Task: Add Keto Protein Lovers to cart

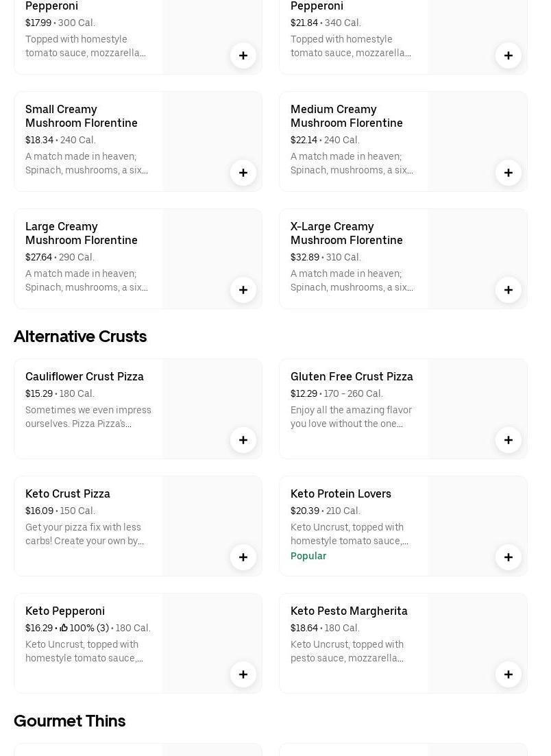Action: tap(509, 557)
